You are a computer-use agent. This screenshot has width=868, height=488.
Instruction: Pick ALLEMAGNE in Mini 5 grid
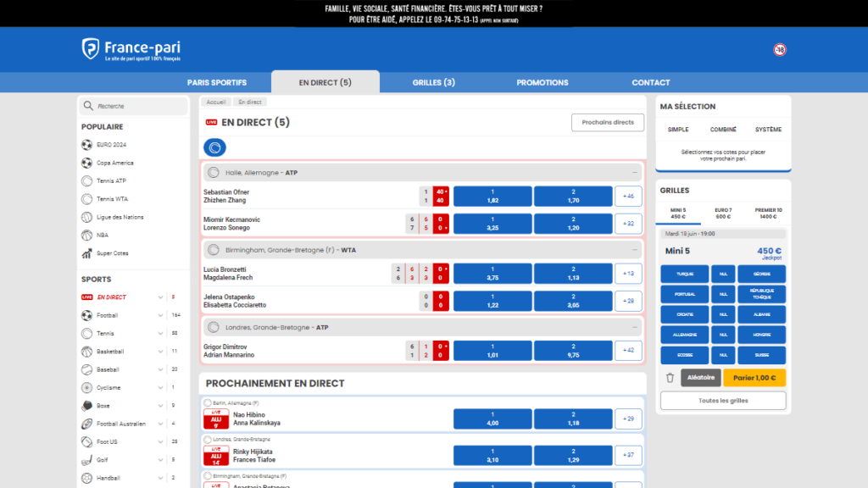coord(685,335)
